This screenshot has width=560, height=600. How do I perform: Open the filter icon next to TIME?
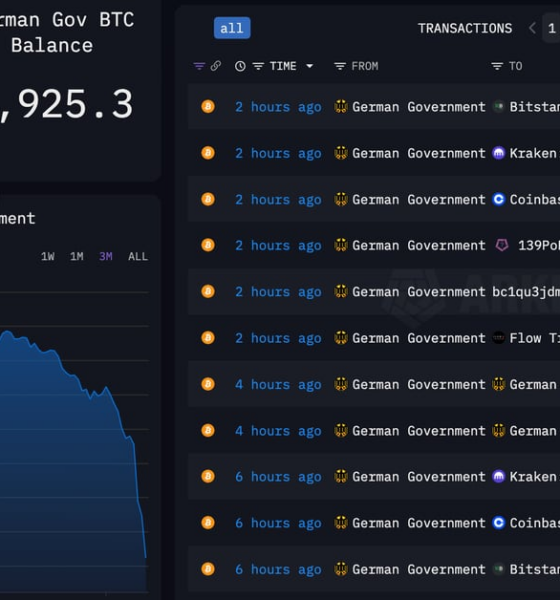tap(258, 66)
